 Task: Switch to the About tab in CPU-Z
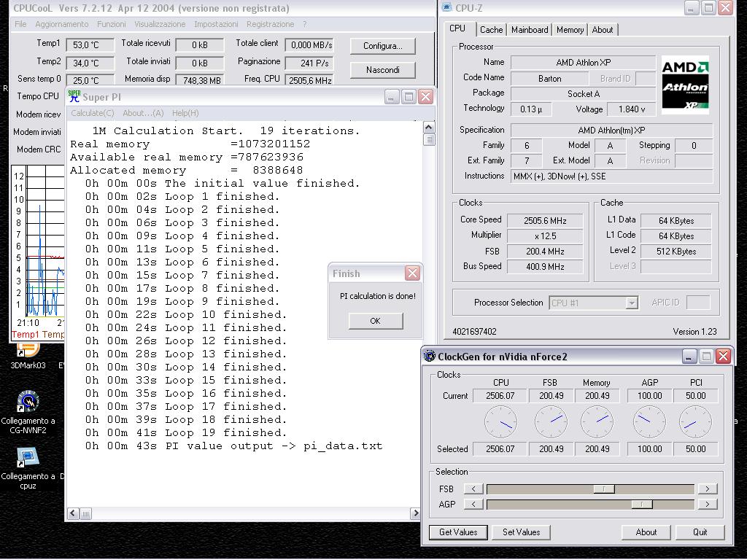(603, 29)
